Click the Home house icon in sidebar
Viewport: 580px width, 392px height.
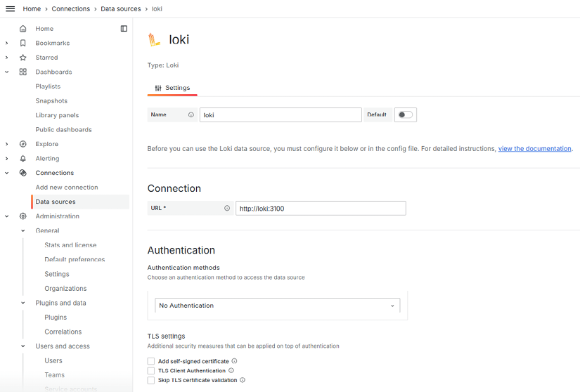coord(23,28)
